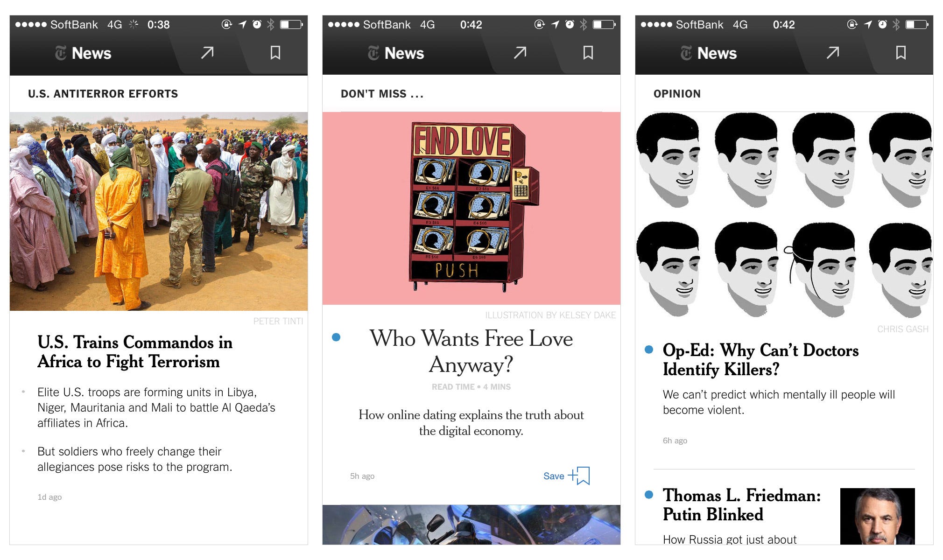Tap the share arrow in the middle phone header
The image size is (943, 560).
[x=520, y=53]
